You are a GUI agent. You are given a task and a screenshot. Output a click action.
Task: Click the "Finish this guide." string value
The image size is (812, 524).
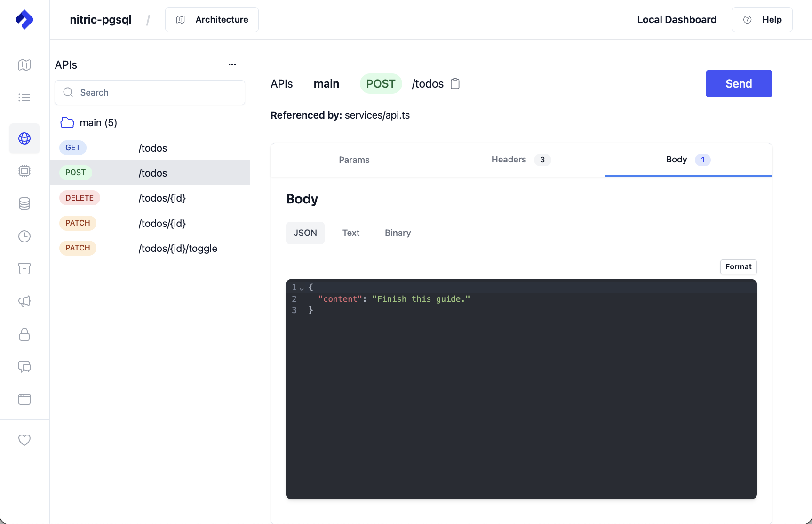(x=421, y=299)
